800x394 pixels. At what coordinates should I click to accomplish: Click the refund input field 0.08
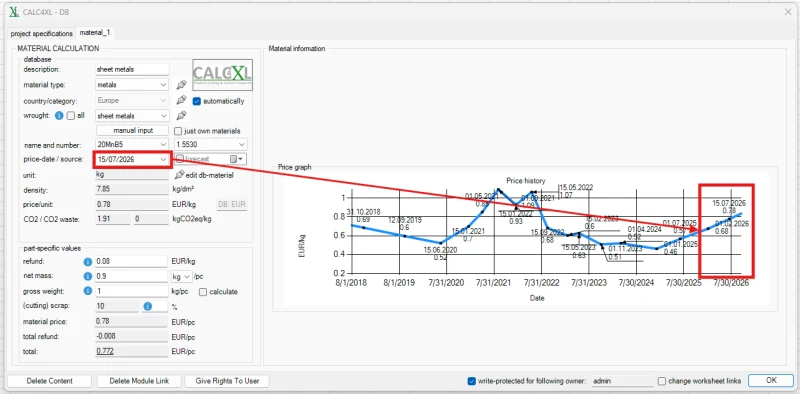coord(131,261)
